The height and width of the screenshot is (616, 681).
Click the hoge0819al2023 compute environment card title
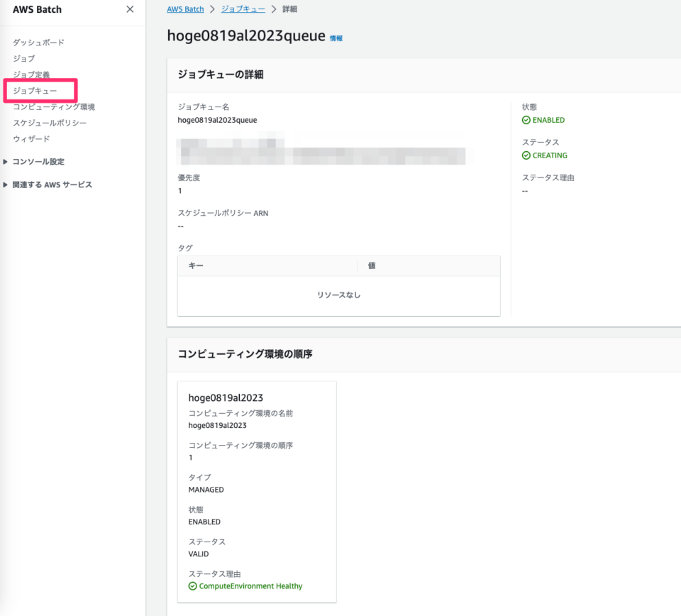[x=226, y=397]
